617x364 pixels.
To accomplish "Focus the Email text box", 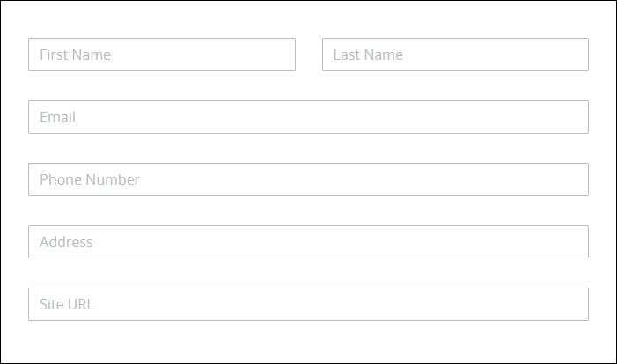I will (x=308, y=117).
